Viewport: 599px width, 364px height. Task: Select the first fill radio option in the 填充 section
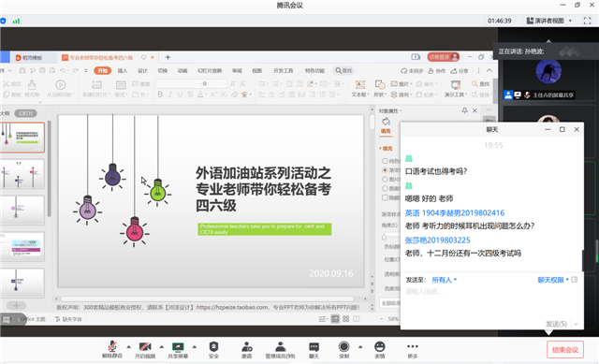pyautogui.click(x=385, y=161)
